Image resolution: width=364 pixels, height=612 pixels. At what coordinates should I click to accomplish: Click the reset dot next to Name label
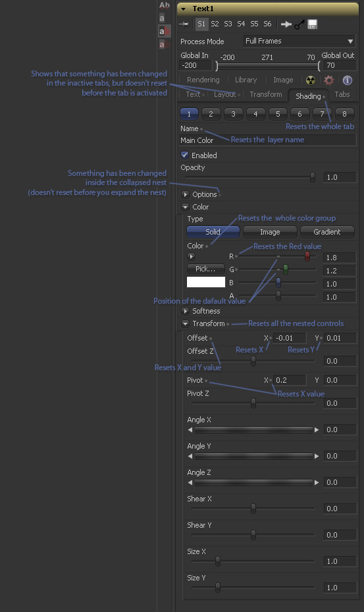(201, 129)
